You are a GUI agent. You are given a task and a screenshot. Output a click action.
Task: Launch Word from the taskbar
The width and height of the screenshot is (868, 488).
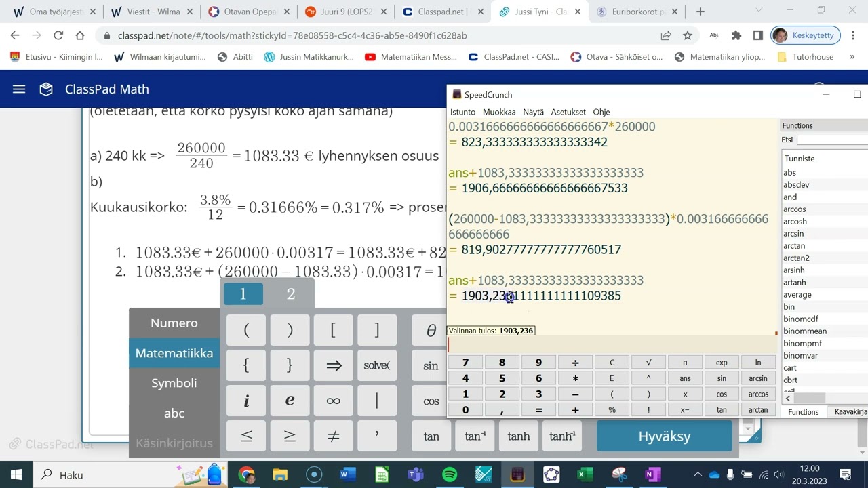pyautogui.click(x=348, y=474)
